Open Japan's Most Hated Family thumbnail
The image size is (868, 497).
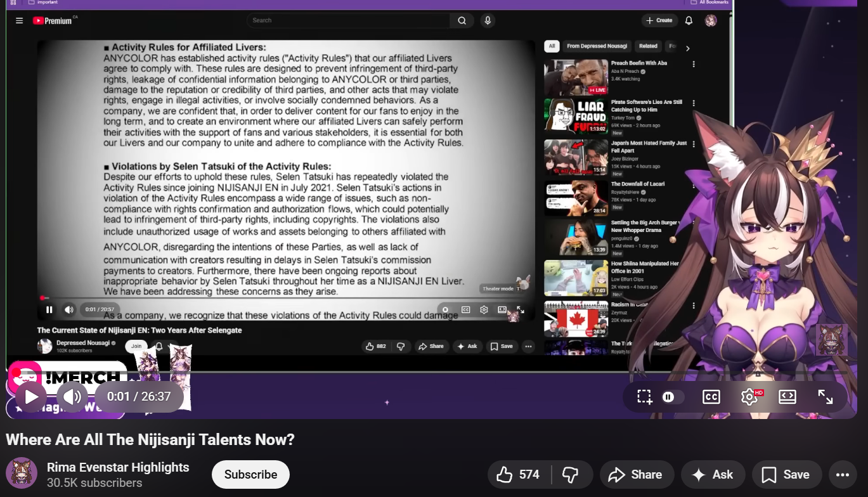click(x=576, y=157)
